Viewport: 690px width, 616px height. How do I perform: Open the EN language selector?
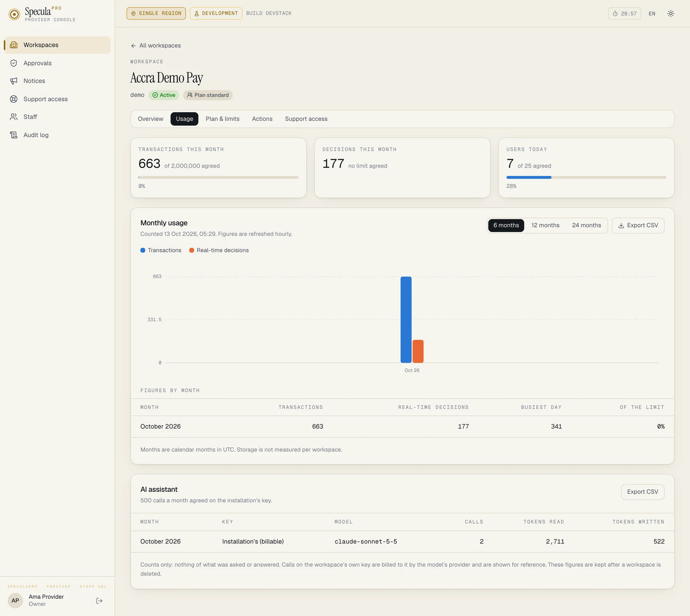point(652,13)
